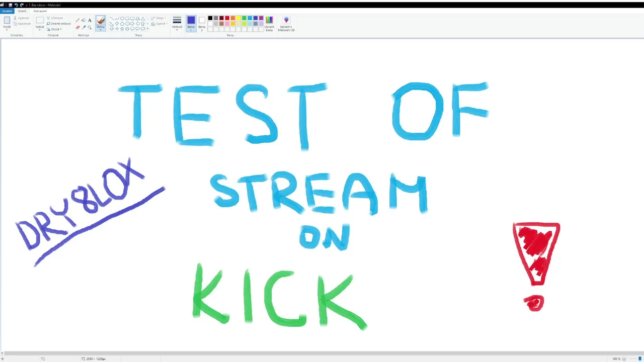This screenshot has height=362, width=644.
Task: Click Změnit velikost resize button
Action: (x=58, y=24)
